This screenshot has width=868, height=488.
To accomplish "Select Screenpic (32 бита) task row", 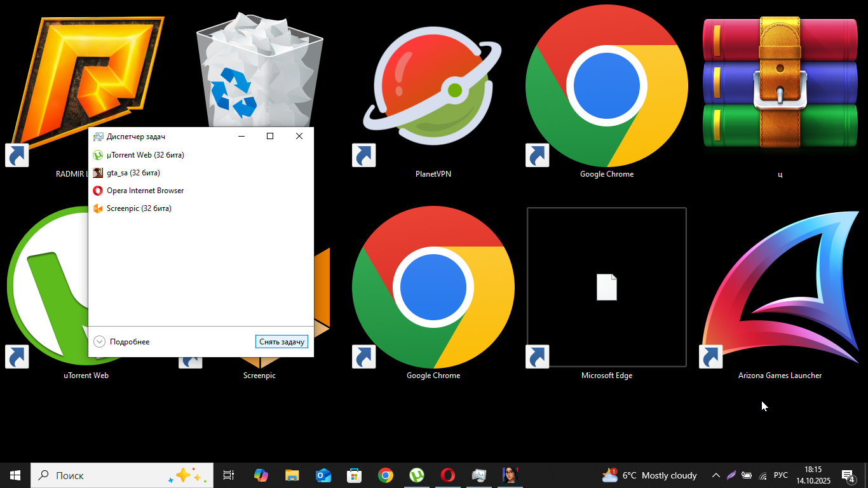I will [x=201, y=208].
